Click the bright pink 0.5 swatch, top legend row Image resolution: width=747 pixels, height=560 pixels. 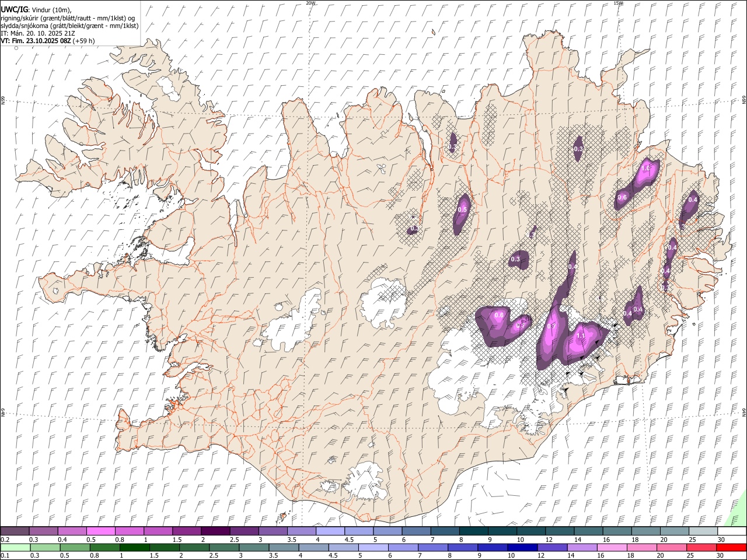click(101, 531)
